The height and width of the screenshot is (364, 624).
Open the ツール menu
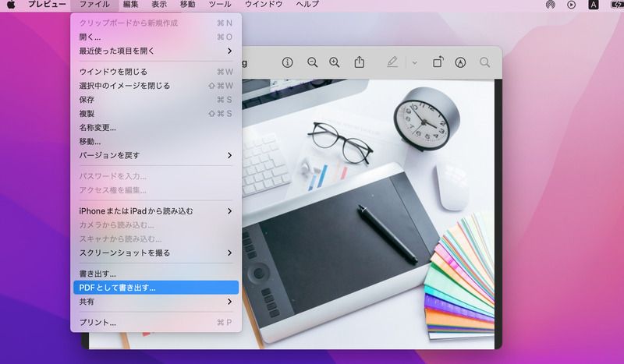[x=220, y=5]
